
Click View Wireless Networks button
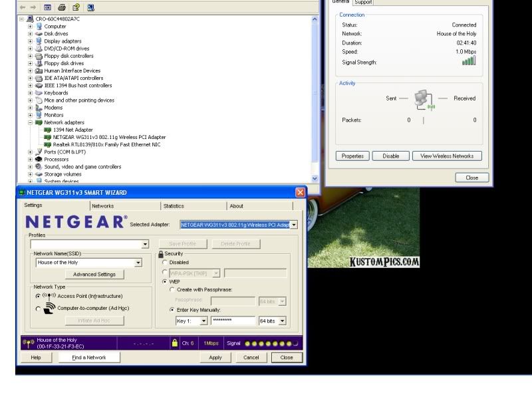[447, 156]
